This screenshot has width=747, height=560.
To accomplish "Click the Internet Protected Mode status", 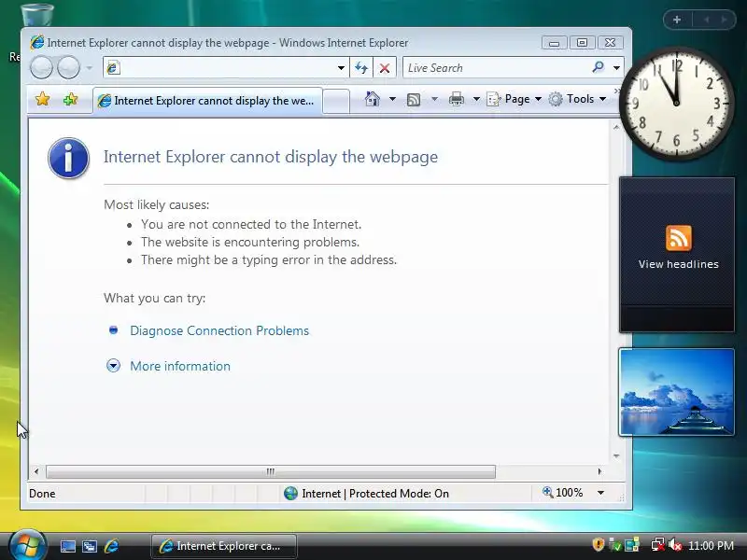I will [366, 494].
